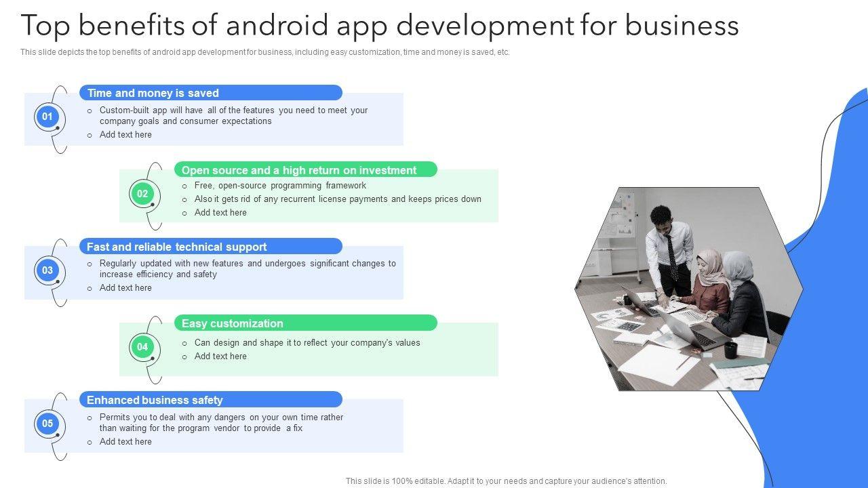
Task: Click the blue 03 number circle
Action: point(47,270)
